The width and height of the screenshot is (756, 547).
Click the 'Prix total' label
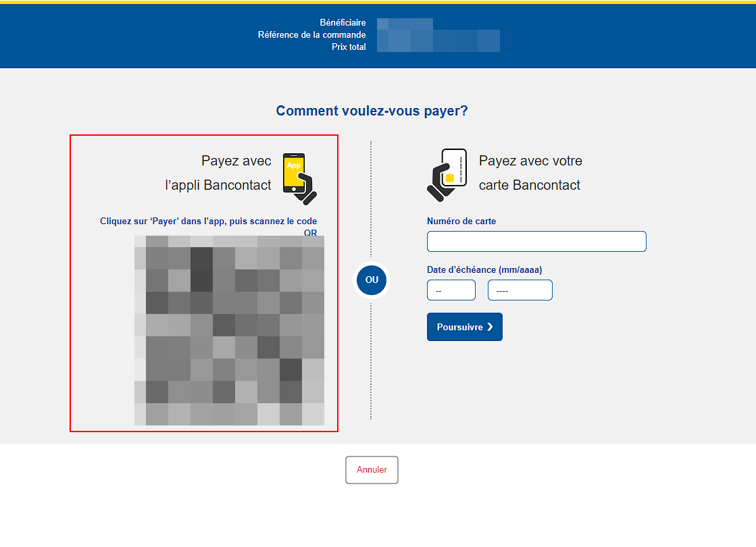click(x=349, y=47)
